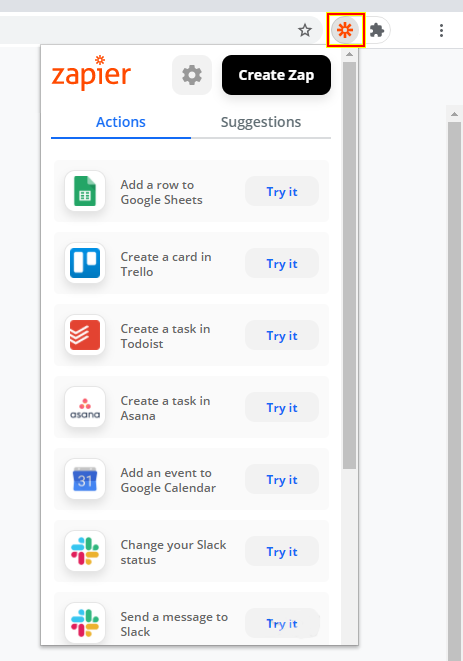The height and width of the screenshot is (661, 463).
Task: Click the Google Sheets icon
Action: (x=85, y=191)
